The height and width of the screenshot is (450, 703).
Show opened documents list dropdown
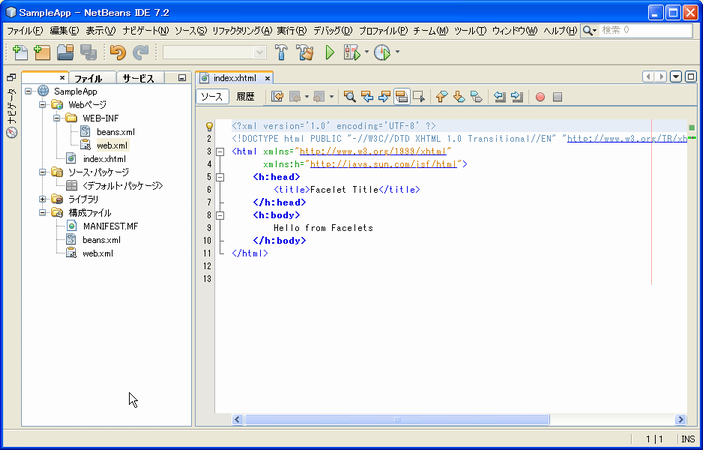click(676, 77)
